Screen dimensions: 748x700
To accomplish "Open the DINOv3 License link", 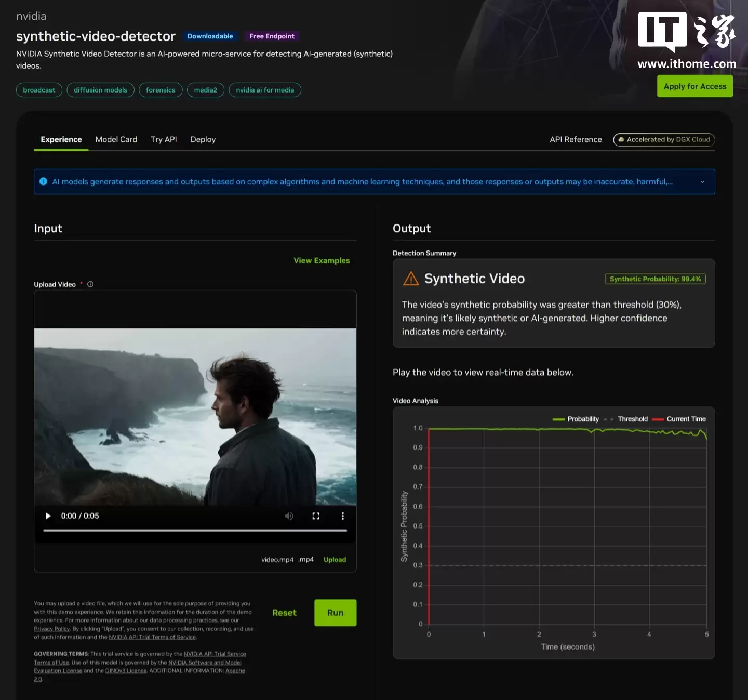I will [126, 671].
